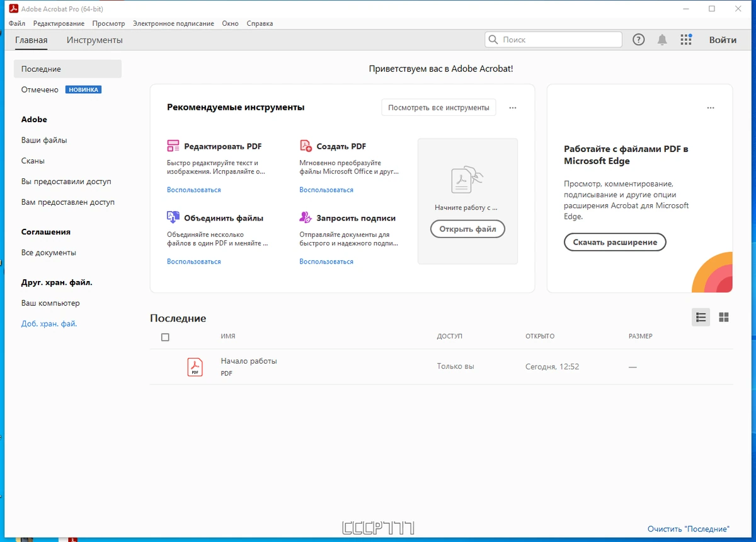Open Вы предоставили доступ in sidebar

coord(66,182)
